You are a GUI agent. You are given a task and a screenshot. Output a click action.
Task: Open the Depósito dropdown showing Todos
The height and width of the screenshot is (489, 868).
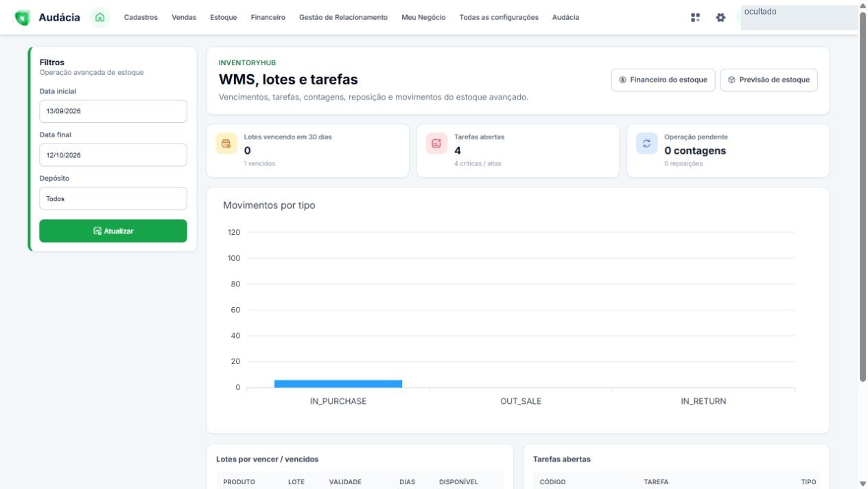click(113, 198)
